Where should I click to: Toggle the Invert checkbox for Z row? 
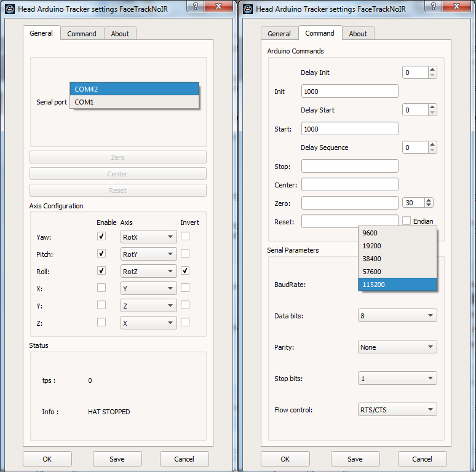click(x=185, y=322)
